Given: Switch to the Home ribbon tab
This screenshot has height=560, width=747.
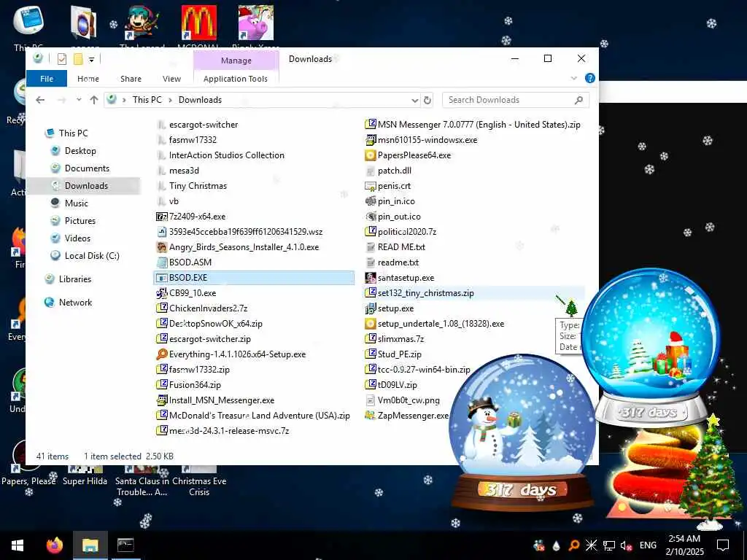Looking at the screenshot, I should coord(88,79).
